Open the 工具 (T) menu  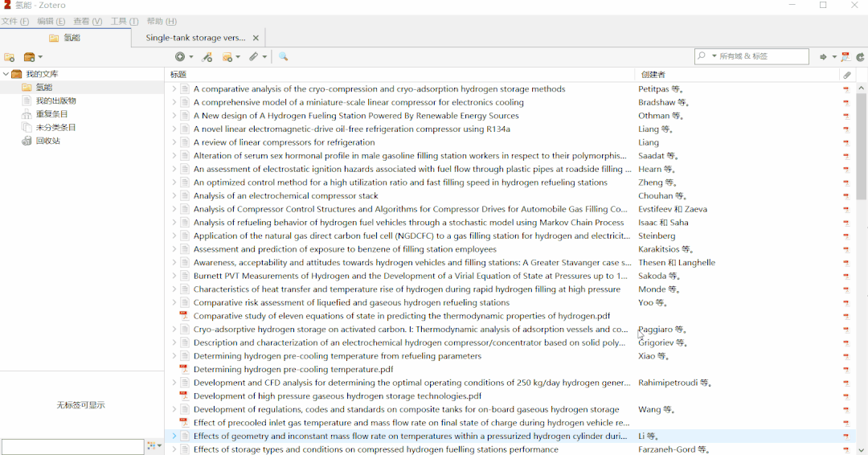tap(124, 21)
